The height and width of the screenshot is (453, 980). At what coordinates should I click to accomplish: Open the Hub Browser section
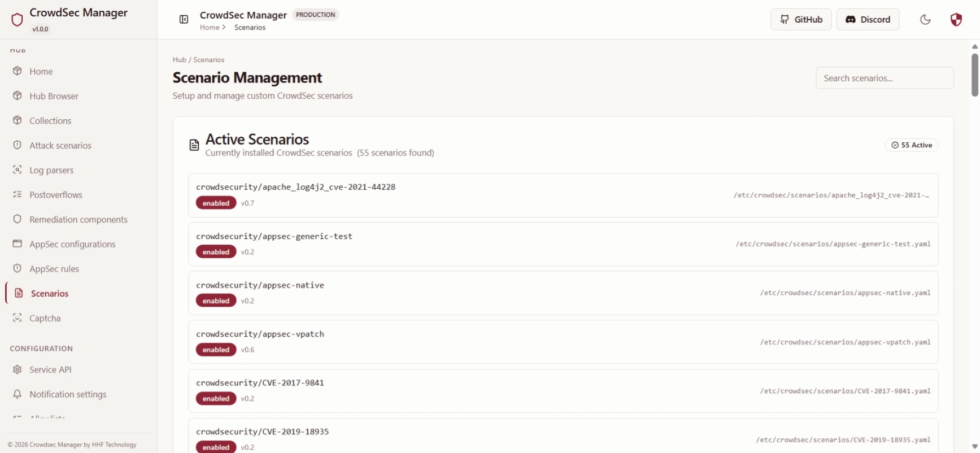54,95
